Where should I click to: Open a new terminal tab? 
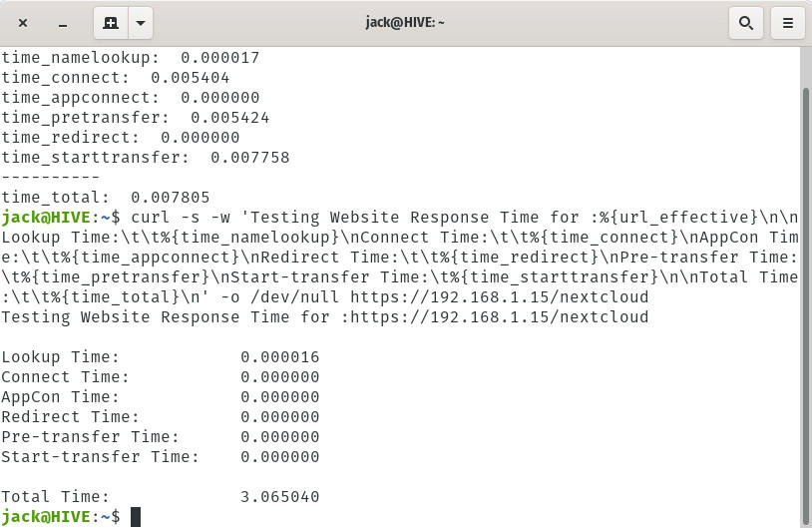111,23
